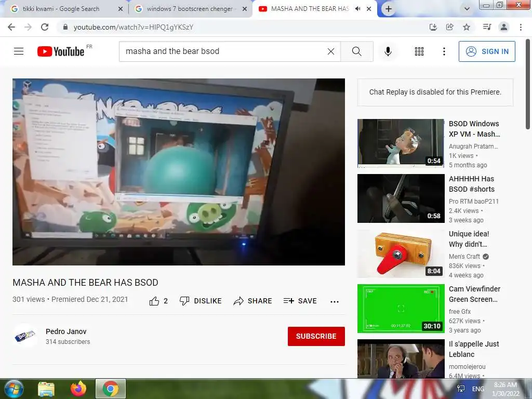Viewport: 532px width, 399px height.
Task: Search with voice using the microphone
Action: tap(388, 51)
